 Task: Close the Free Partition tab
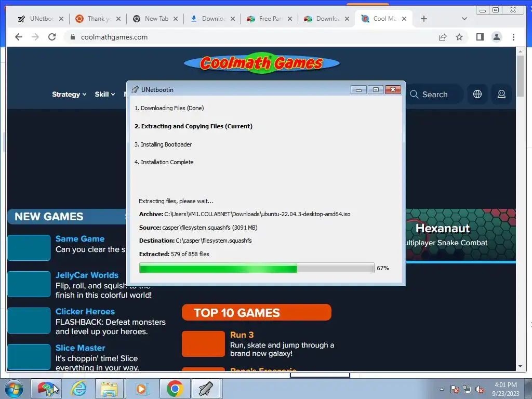pyautogui.click(x=290, y=19)
